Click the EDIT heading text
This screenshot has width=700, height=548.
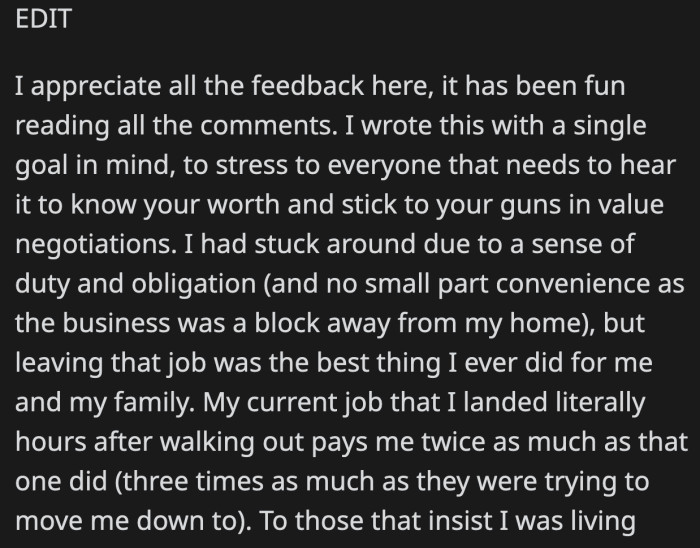pos(43,20)
